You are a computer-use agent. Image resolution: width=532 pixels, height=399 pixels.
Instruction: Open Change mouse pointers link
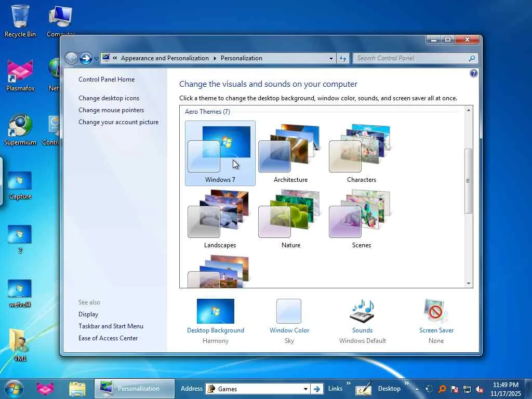point(111,110)
